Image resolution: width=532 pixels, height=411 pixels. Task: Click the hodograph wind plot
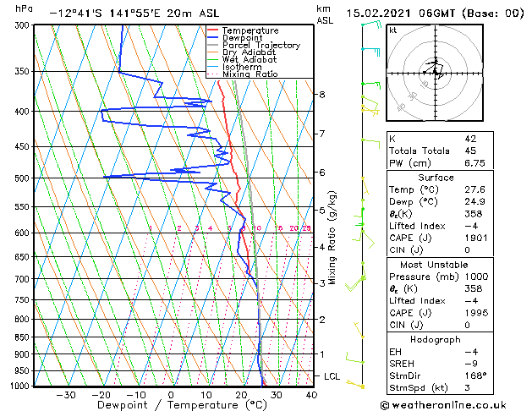click(435, 73)
